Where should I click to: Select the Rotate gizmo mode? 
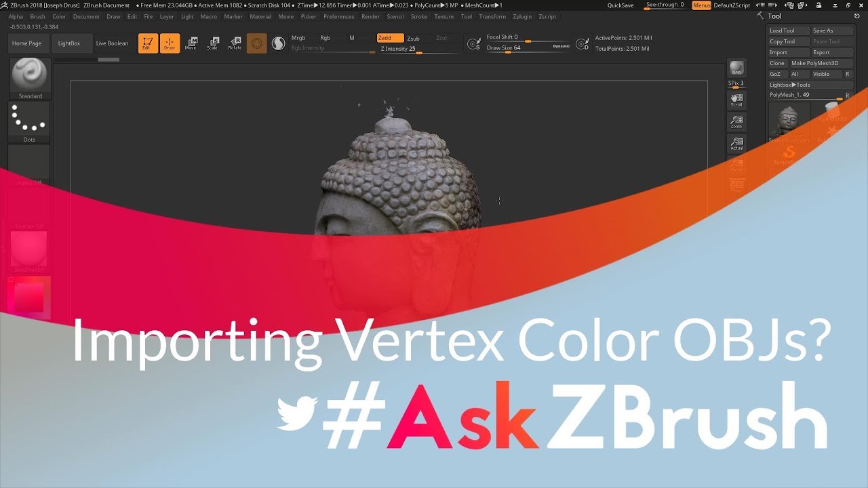(235, 43)
